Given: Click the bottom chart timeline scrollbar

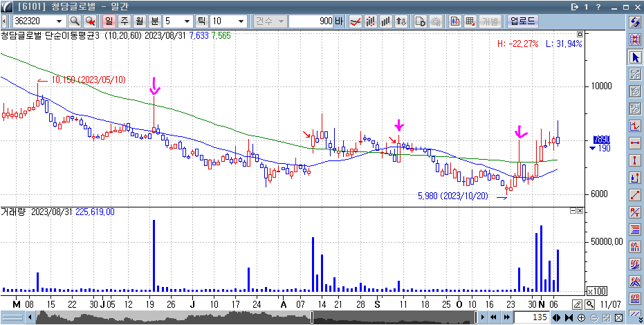Looking at the screenshot, I should tap(256, 317).
